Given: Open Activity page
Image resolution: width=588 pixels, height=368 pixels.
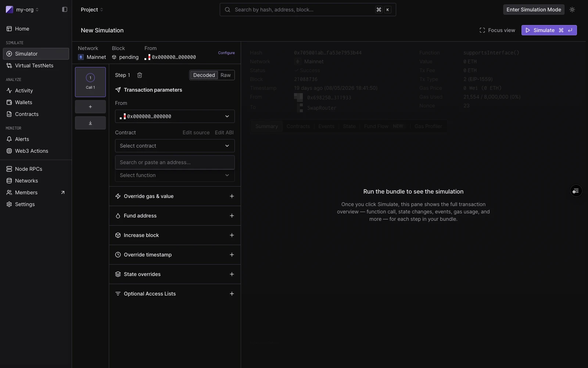Looking at the screenshot, I should tap(36, 91).
